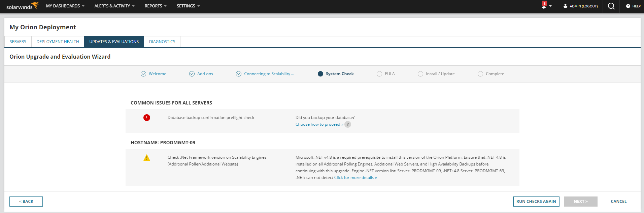Click the red error icon for database backup

click(x=147, y=118)
